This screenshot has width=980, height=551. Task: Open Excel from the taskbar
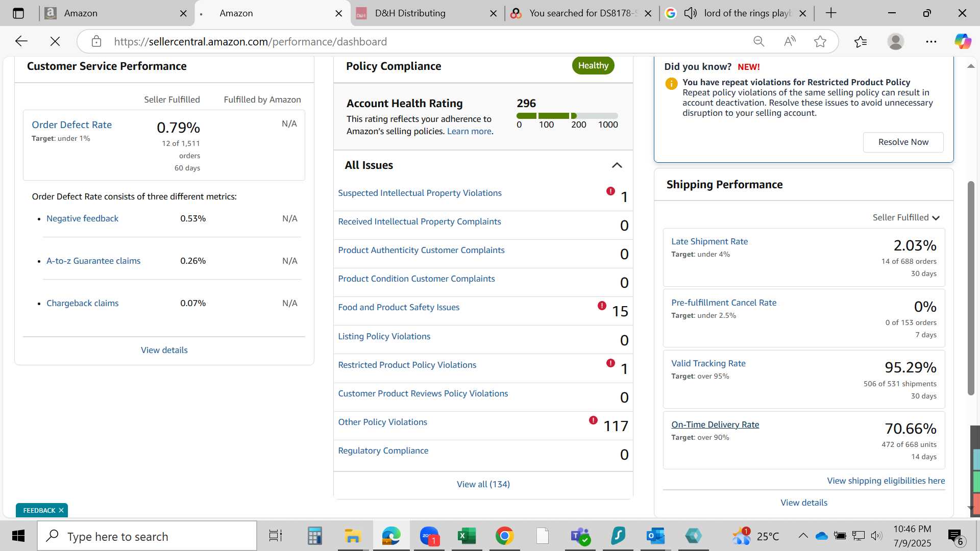(466, 536)
